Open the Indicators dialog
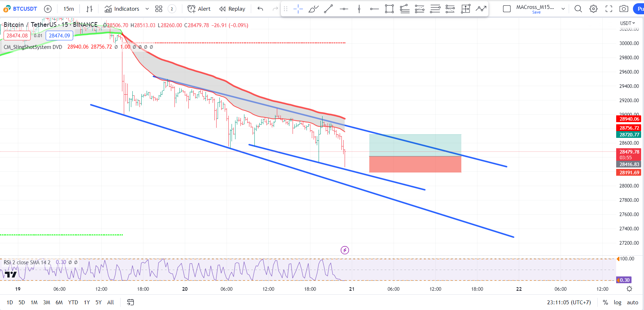Viewport: 644px width, 310px height. [x=122, y=9]
